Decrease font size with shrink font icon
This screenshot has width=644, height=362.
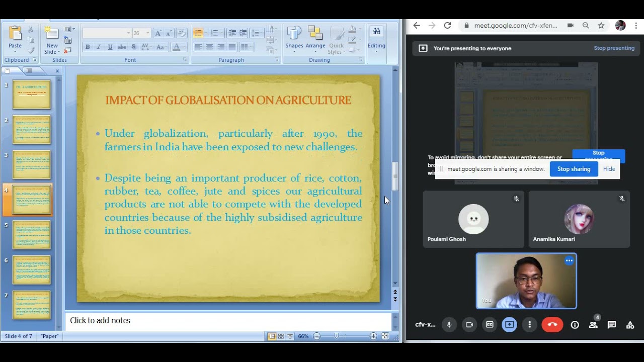[169, 33]
